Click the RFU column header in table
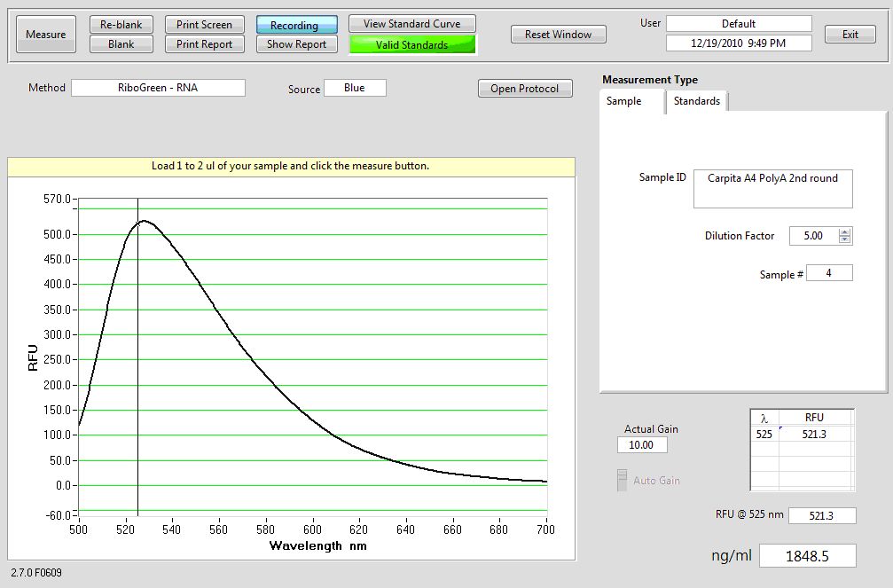 coord(814,418)
